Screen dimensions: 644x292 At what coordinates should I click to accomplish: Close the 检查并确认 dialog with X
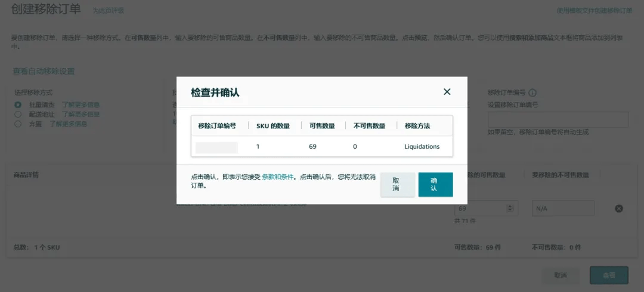coord(447,92)
